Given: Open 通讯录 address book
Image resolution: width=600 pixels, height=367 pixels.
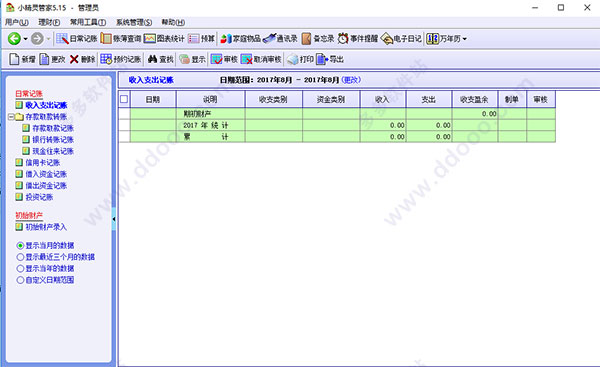Looking at the screenshot, I should 280,39.
